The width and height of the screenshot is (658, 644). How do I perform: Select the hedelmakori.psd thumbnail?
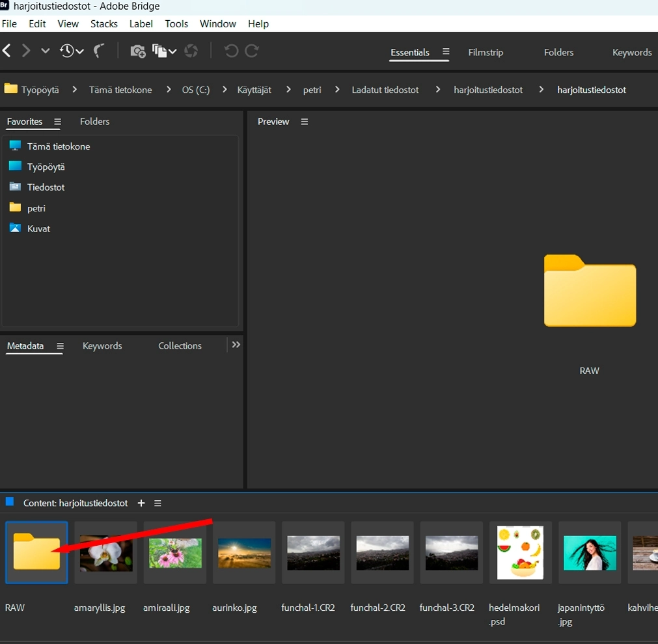[x=520, y=553]
